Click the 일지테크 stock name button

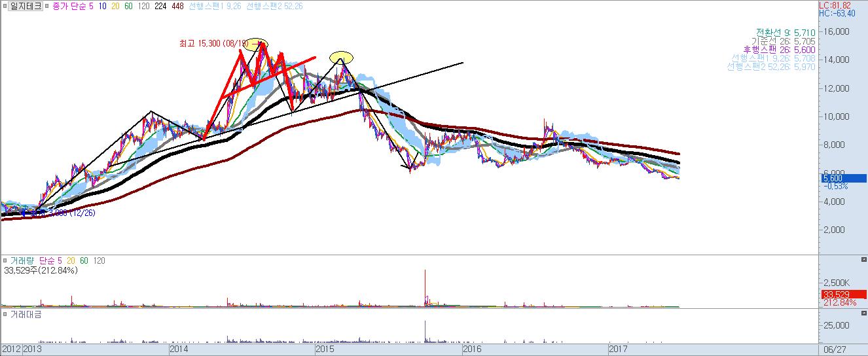26,6
